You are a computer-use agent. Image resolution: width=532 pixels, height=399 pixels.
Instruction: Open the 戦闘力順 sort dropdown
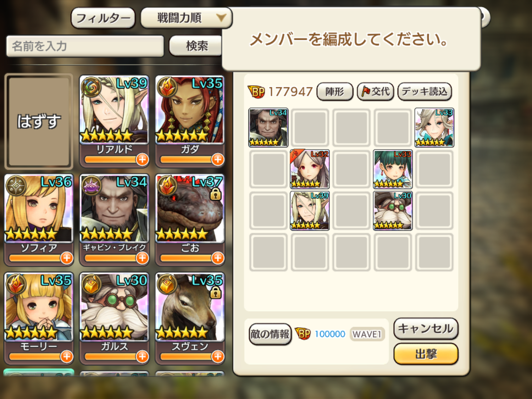(186, 18)
